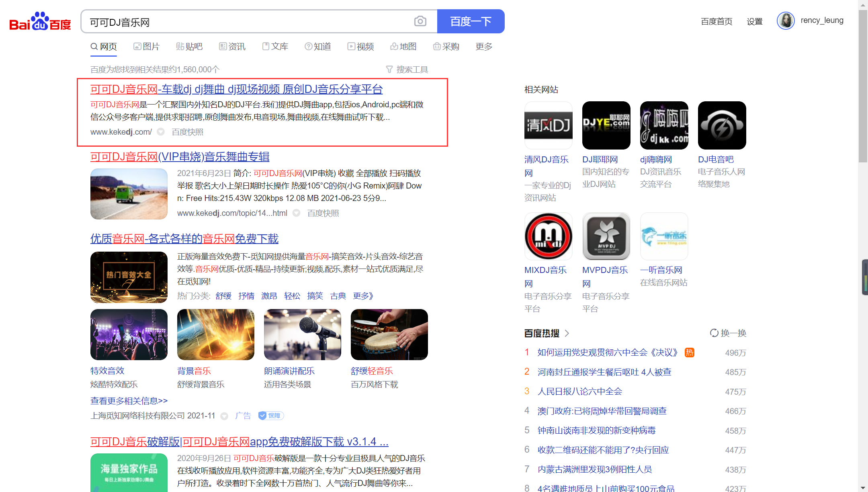The height and width of the screenshot is (492, 868).
Task: Open 朗诵演讲配乐 microphone thumbnail
Action: point(303,334)
